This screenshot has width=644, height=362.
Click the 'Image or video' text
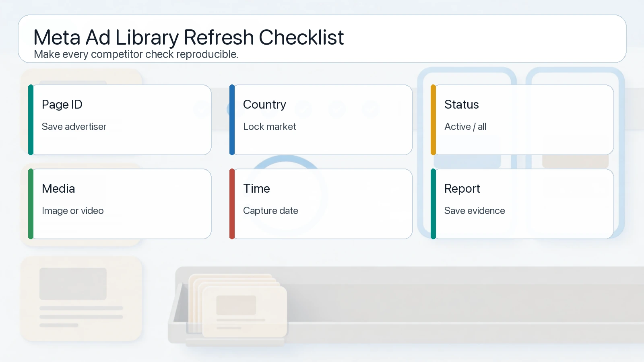(73, 211)
